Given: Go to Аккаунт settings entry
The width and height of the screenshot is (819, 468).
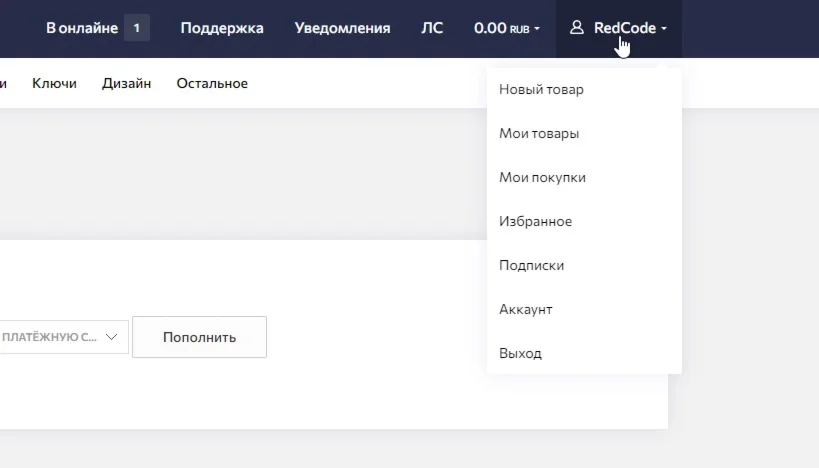Looking at the screenshot, I should coord(525,310).
